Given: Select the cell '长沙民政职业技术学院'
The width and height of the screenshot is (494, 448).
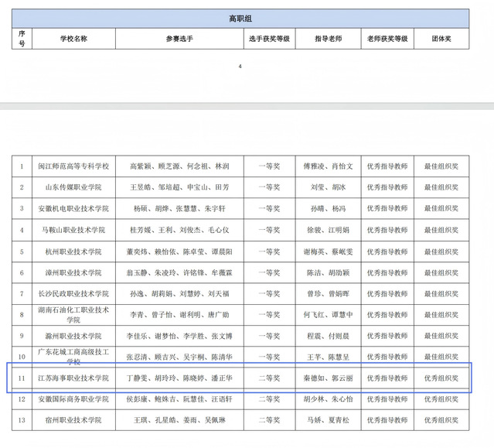Looking at the screenshot, I should [x=73, y=294].
